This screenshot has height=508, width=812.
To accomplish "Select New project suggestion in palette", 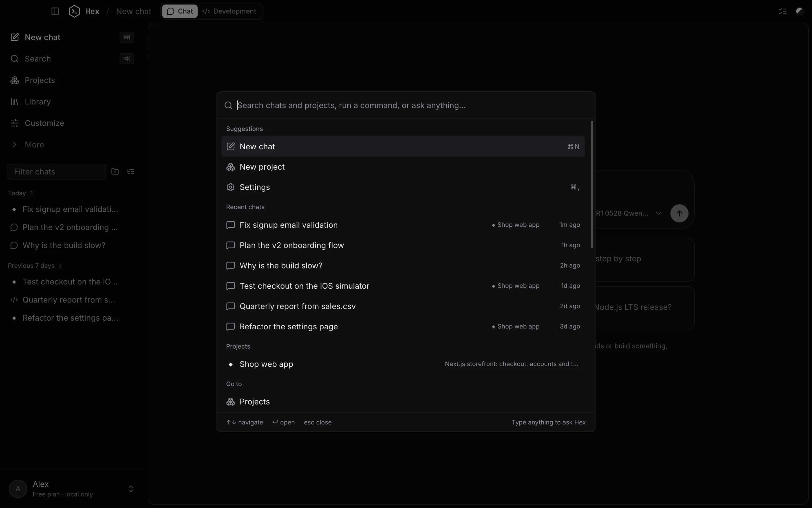I will click(403, 167).
